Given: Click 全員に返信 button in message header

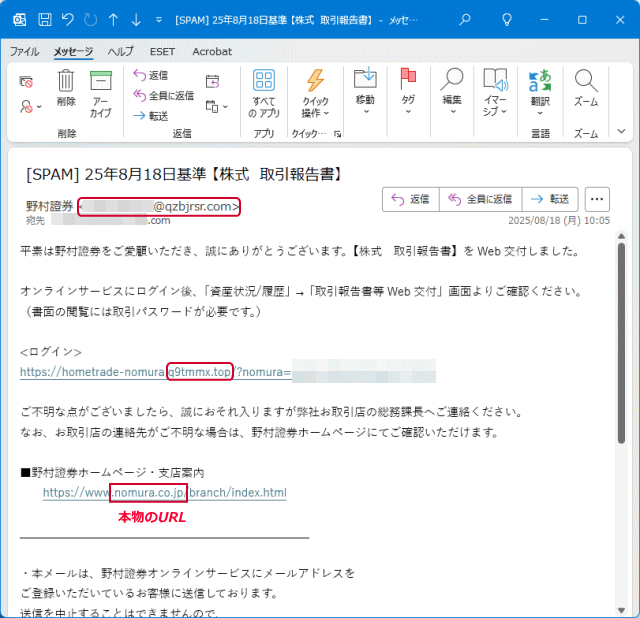Looking at the screenshot, I should pyautogui.click(x=480, y=199).
